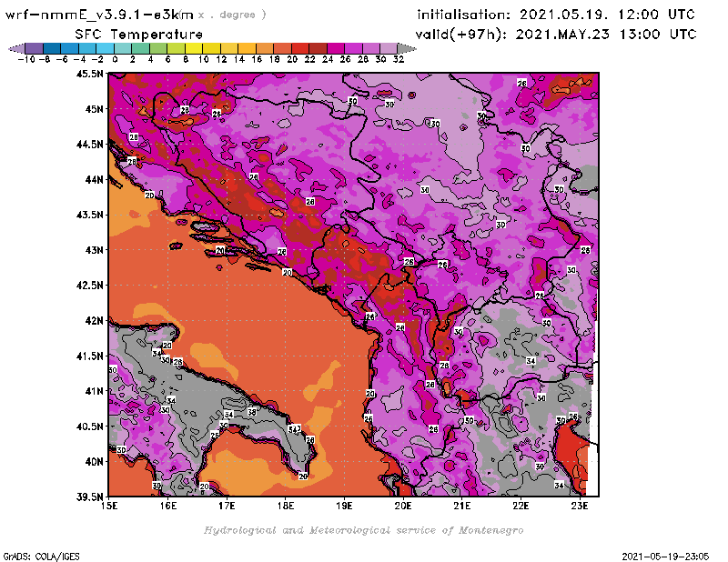Select the "GrADS: COLA/IGES" footer text
The width and height of the screenshot is (728, 562).
(41, 557)
